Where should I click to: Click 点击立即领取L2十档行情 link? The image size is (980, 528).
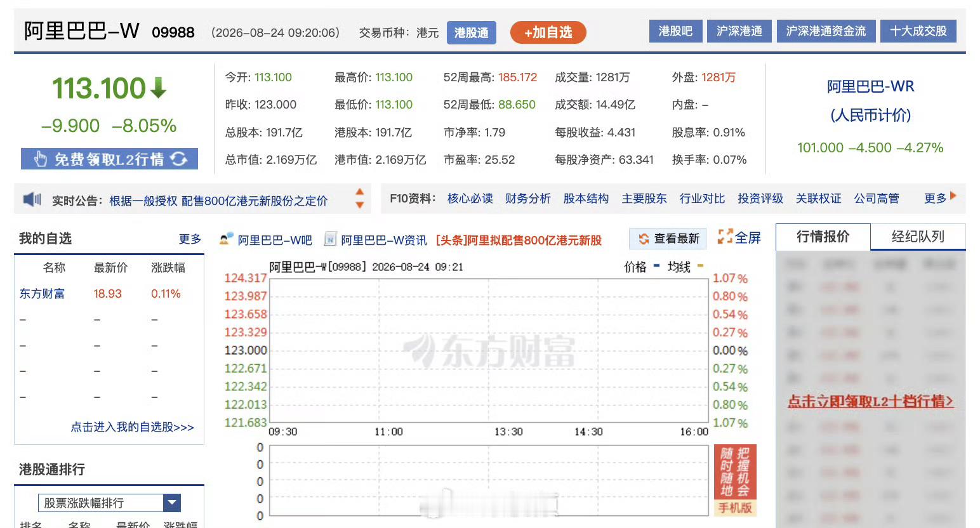pyautogui.click(x=870, y=401)
